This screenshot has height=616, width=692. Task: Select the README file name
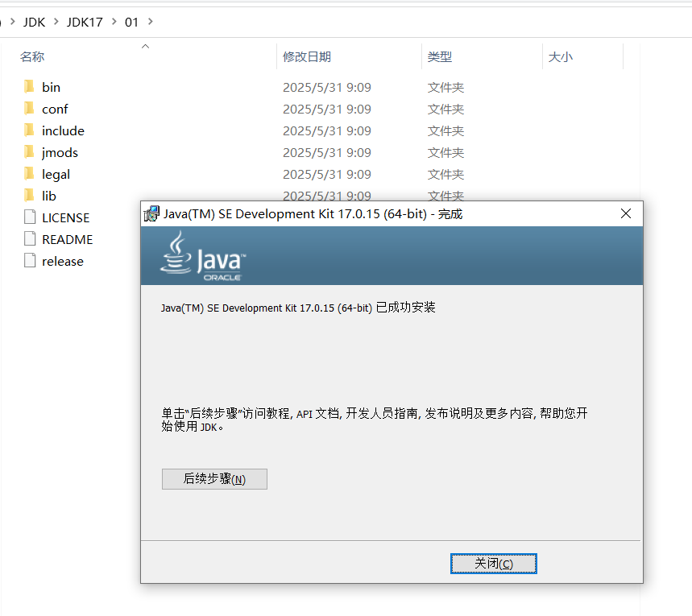pos(68,240)
